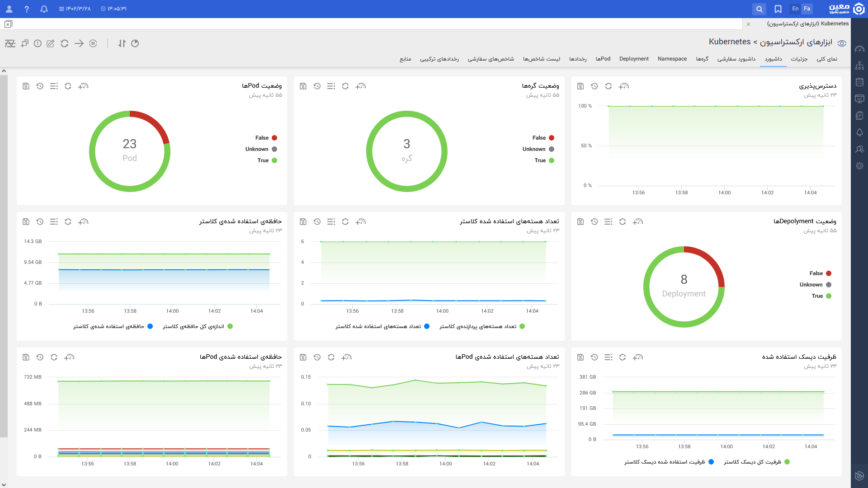
Task: Click the alert/notification icon on used cores panel
Action: pyautogui.click(x=360, y=222)
